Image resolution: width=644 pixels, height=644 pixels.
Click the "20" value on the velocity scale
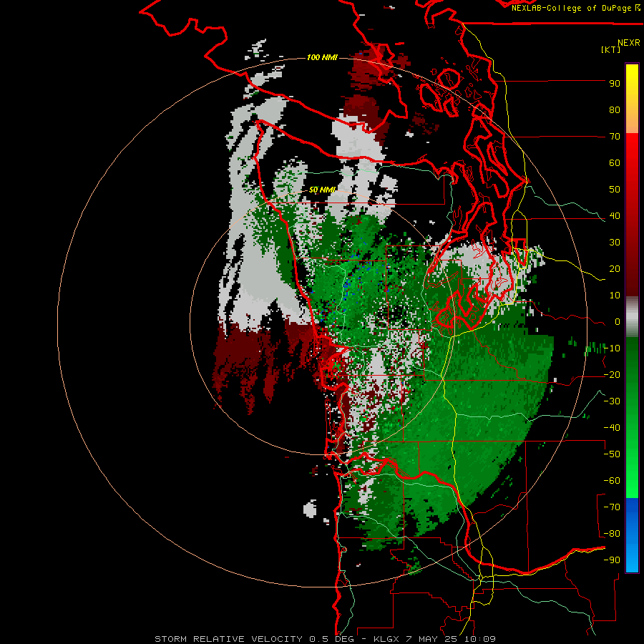click(615, 269)
